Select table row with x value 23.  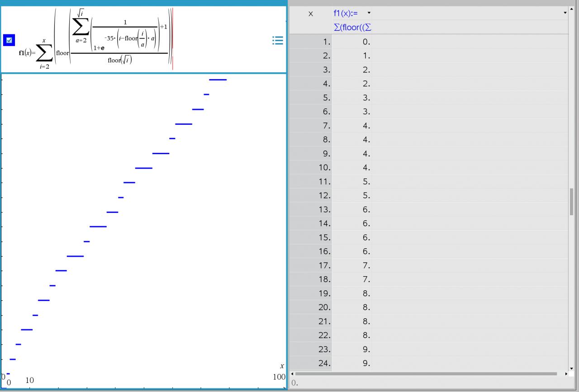point(311,349)
